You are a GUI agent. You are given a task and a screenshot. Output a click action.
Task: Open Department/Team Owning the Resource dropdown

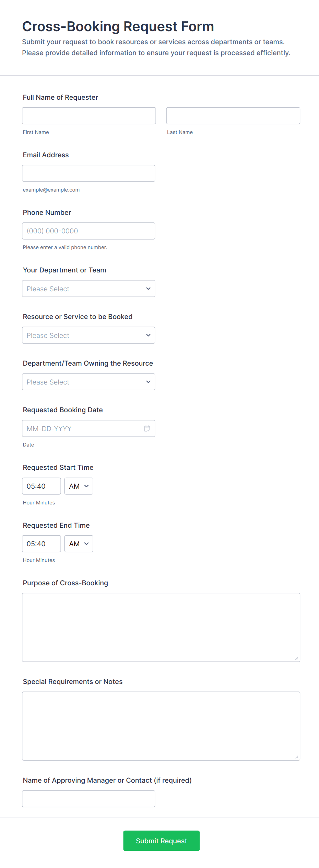(x=88, y=382)
